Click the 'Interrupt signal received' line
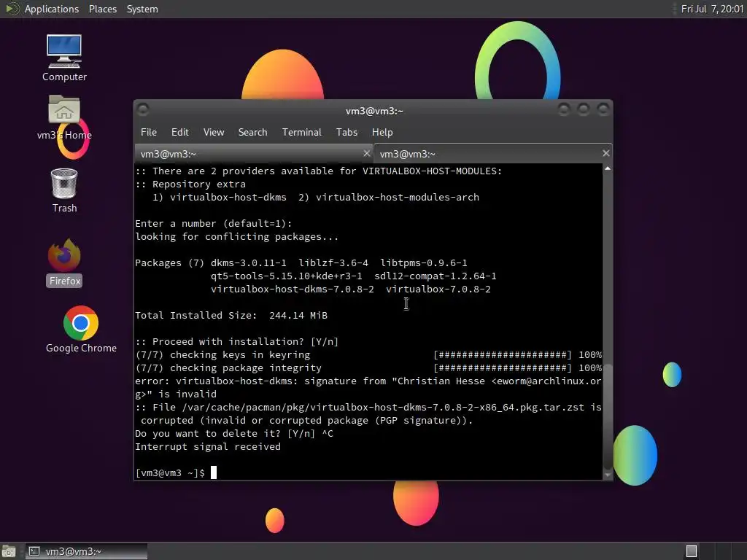The height and width of the screenshot is (560, 747). 208,447
